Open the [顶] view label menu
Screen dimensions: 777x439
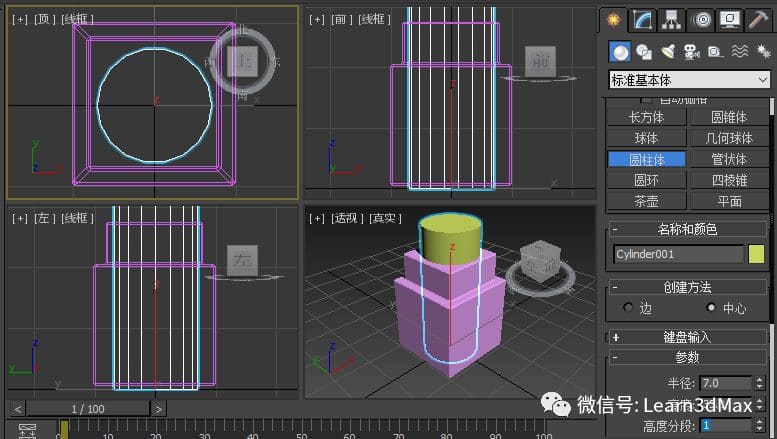[45, 19]
